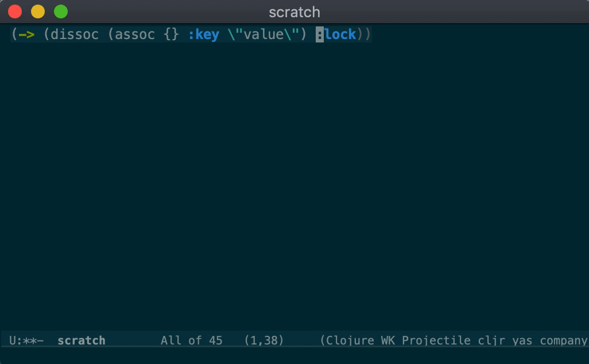Click the "All of 45" position indicator

191,340
